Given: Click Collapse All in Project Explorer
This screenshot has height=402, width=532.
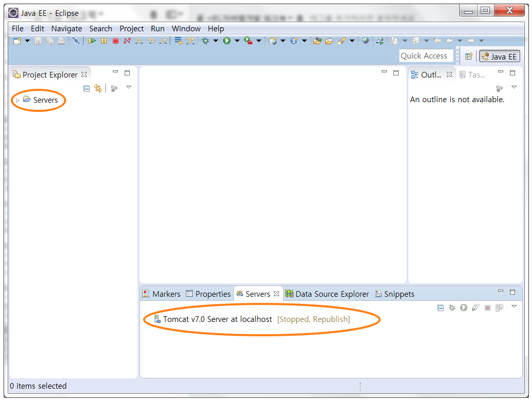Looking at the screenshot, I should tap(87, 89).
